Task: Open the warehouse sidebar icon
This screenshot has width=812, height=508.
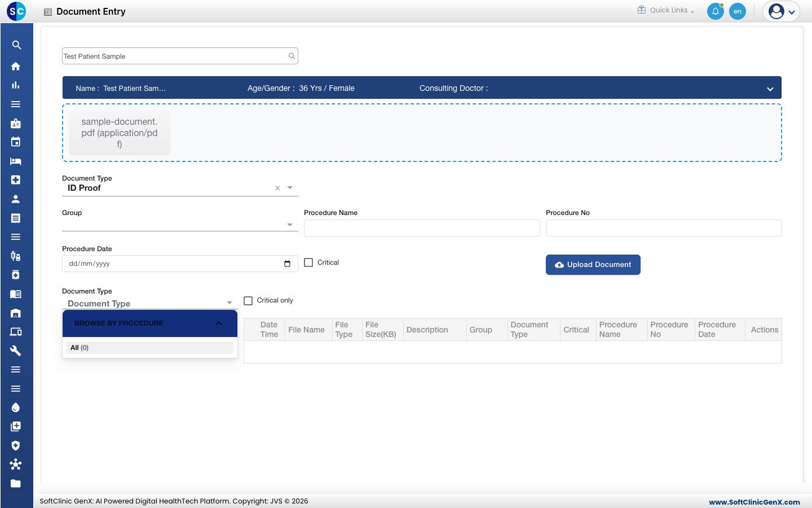Action: (x=16, y=313)
